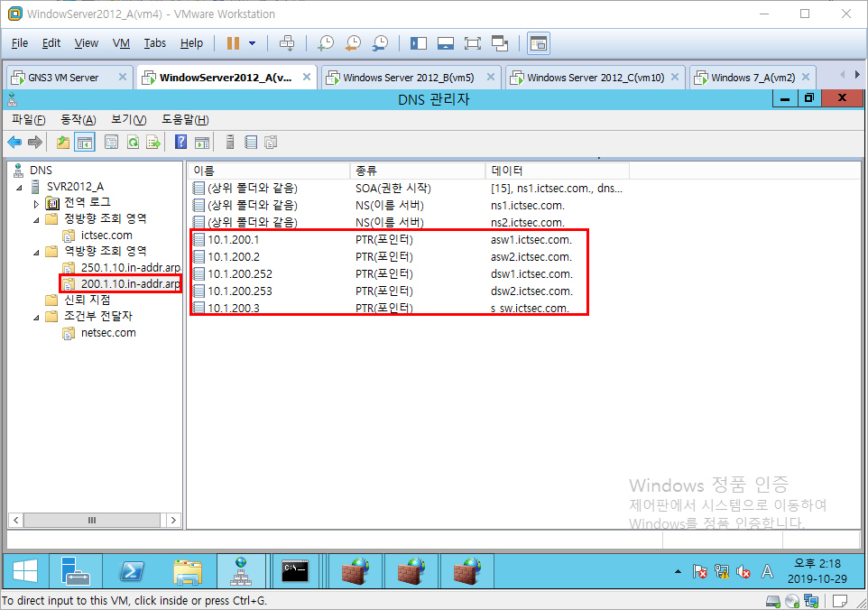Open the power options dropdown arrow
The image size is (868, 610).
[252, 43]
